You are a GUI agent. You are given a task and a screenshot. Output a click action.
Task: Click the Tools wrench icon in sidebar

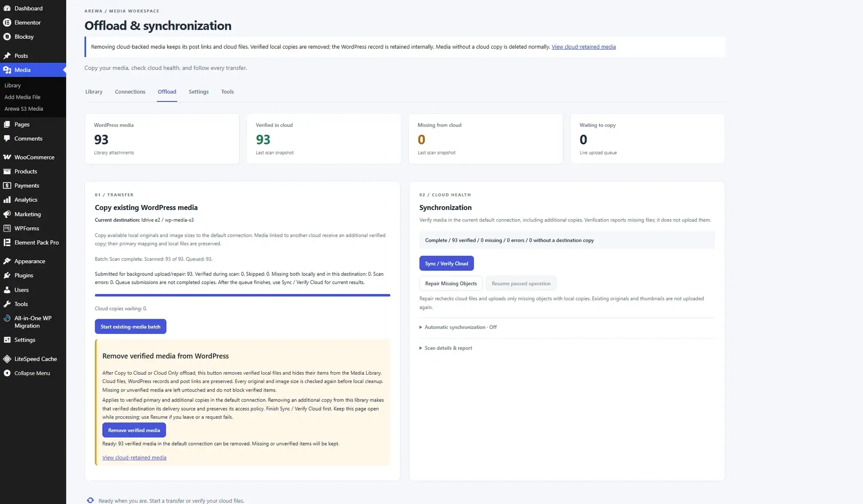tap(7, 304)
